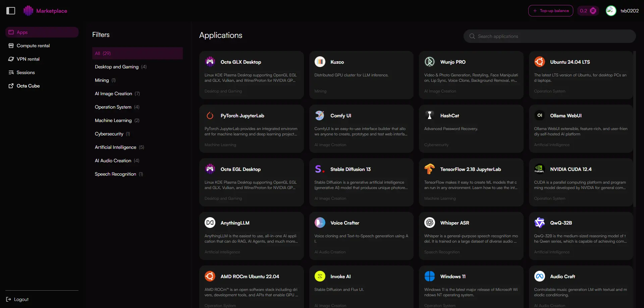The width and height of the screenshot is (644, 308).
Task: Click Logout in the sidebar
Action: pyautogui.click(x=17, y=299)
